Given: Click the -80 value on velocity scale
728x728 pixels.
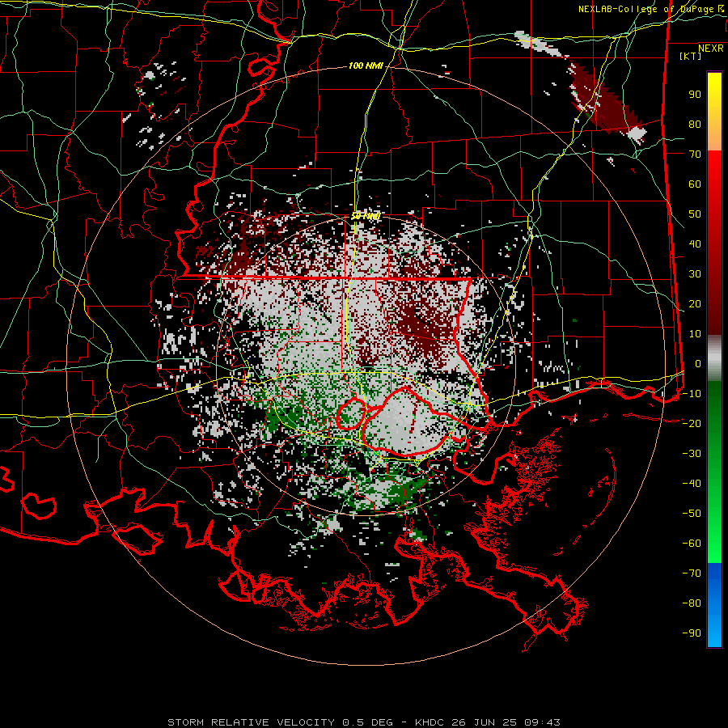Looking at the screenshot, I should point(692,603).
